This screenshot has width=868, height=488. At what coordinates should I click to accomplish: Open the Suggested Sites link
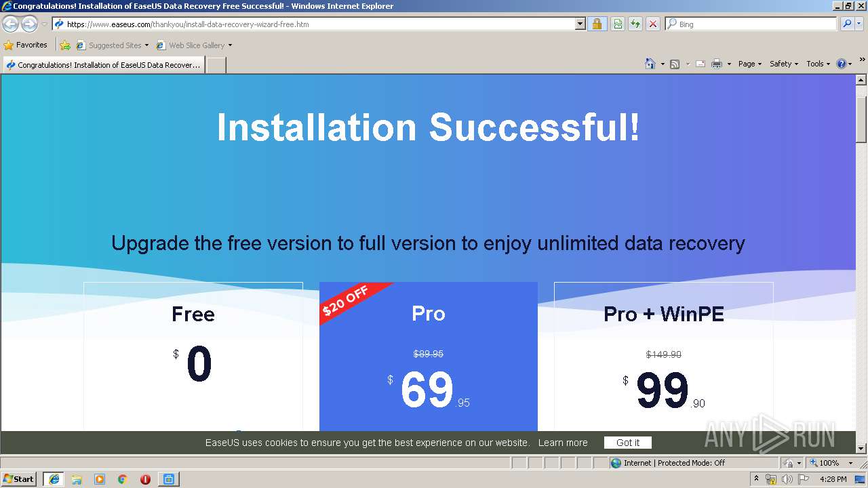(x=112, y=45)
